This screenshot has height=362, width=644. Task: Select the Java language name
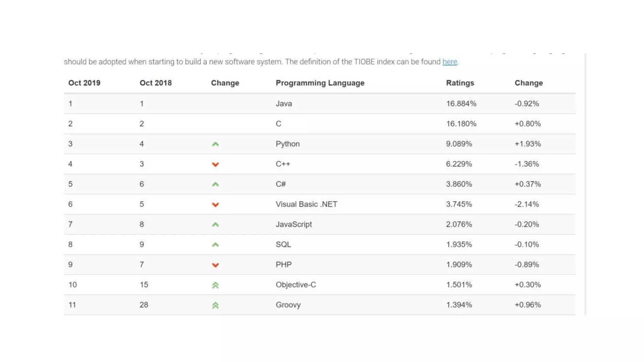pos(284,104)
